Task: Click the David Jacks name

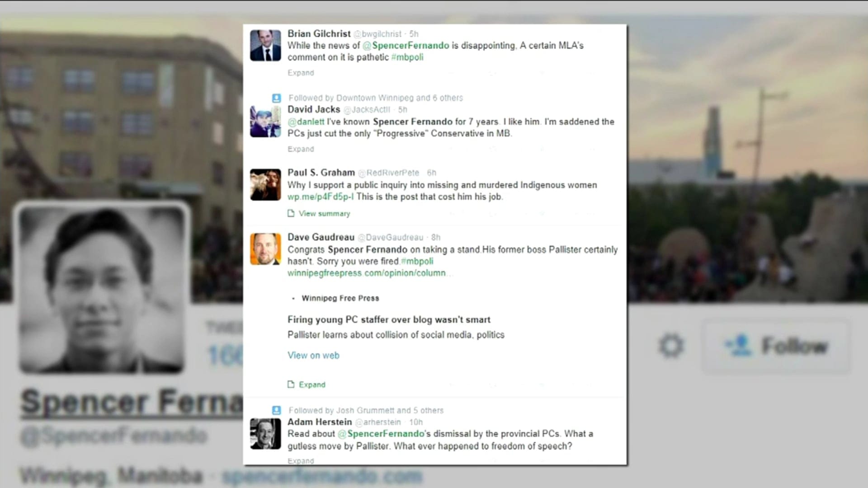Action: [314, 109]
